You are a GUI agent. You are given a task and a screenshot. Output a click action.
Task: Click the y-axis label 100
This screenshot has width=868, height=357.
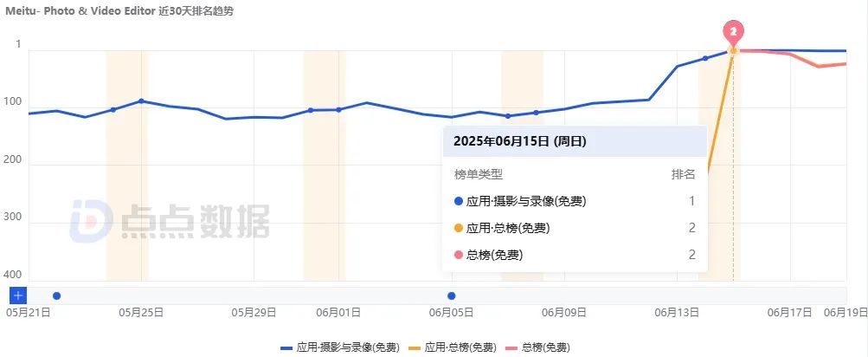point(14,102)
